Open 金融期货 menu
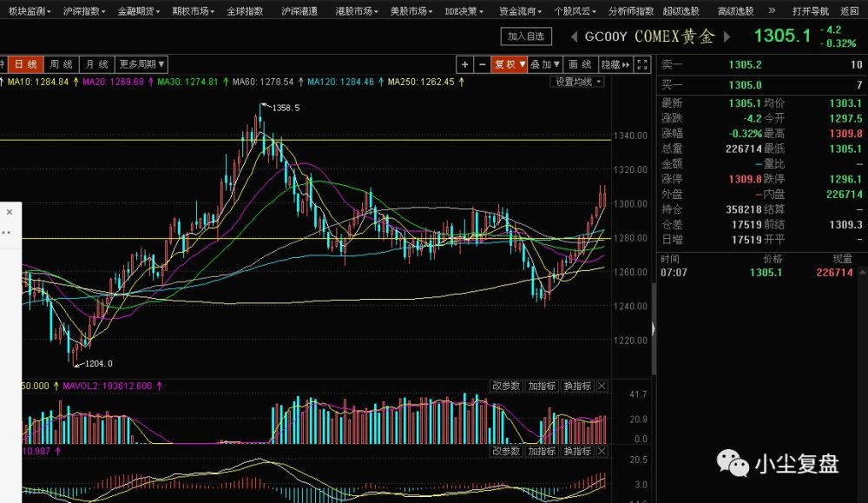 (x=138, y=10)
